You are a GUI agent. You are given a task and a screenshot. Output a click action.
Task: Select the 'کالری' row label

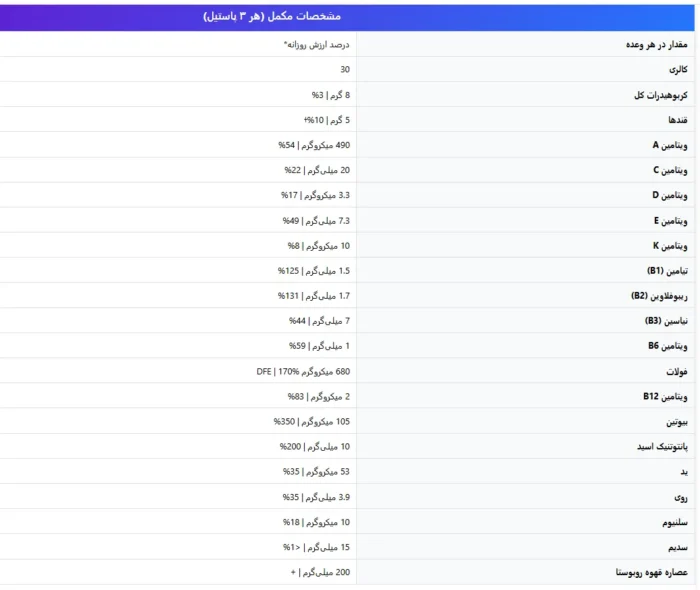678,69
